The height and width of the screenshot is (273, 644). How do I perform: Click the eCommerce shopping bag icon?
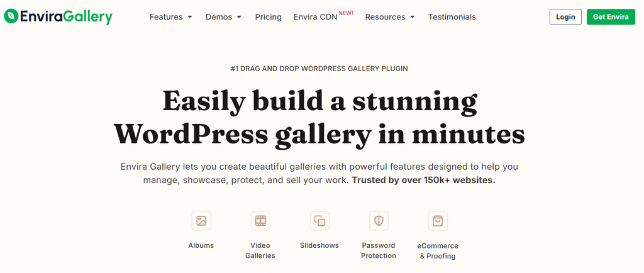[x=438, y=221]
